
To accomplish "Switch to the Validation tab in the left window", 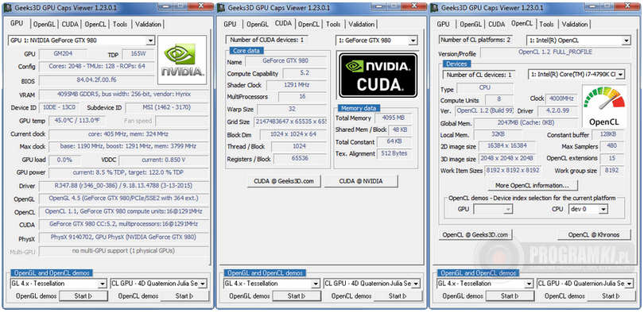I will click(x=148, y=24).
